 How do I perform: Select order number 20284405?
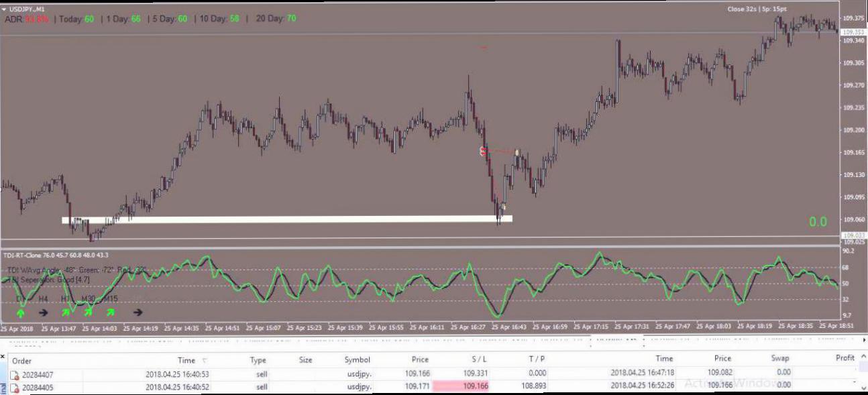[38, 388]
